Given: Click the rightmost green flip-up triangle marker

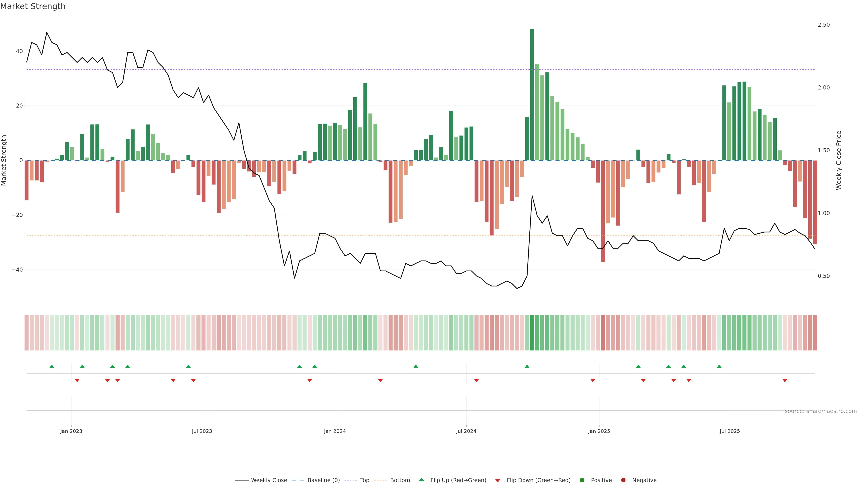Looking at the screenshot, I should 719,366.
